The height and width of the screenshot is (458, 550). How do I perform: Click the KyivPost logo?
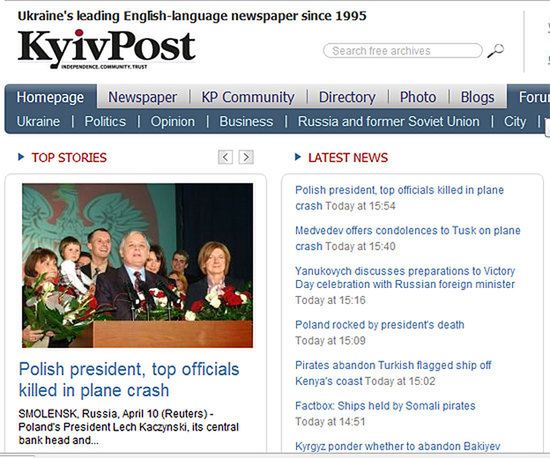[x=106, y=49]
